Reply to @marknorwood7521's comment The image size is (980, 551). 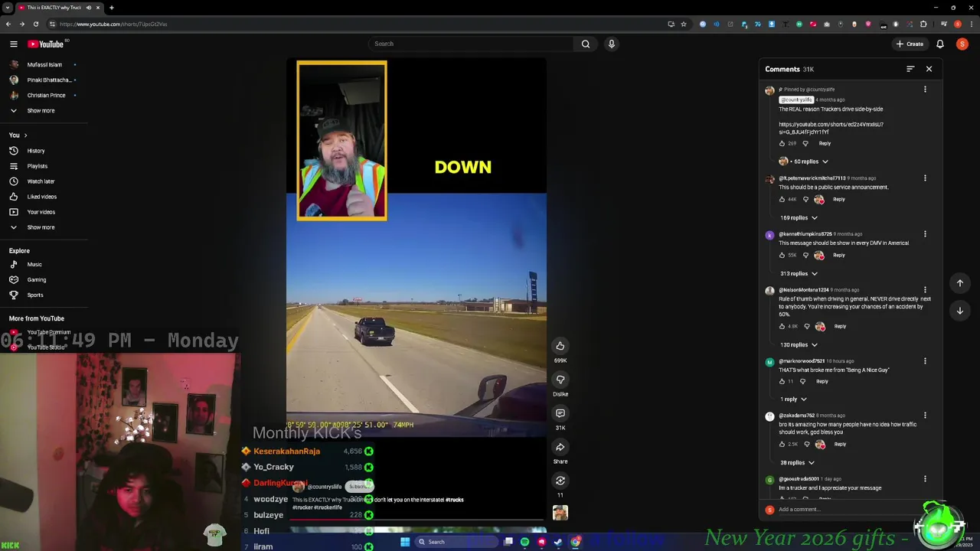(822, 381)
